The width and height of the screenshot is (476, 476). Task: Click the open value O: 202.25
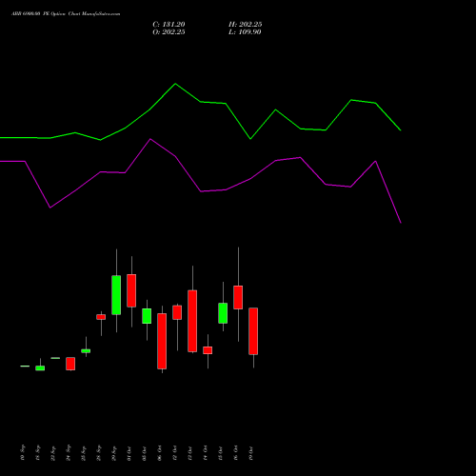(x=169, y=32)
